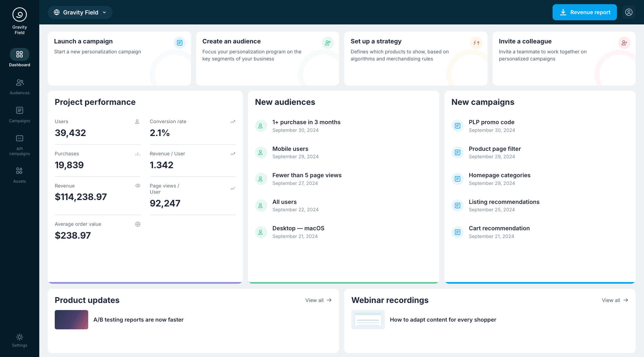This screenshot has width=644, height=357.
Task: View all Product updates
Action: (318, 300)
